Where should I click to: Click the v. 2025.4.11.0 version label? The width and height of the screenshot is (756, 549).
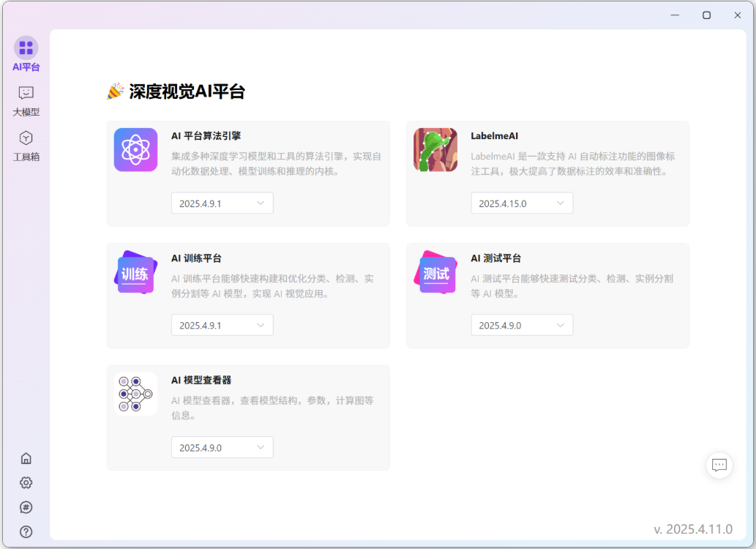tap(692, 528)
